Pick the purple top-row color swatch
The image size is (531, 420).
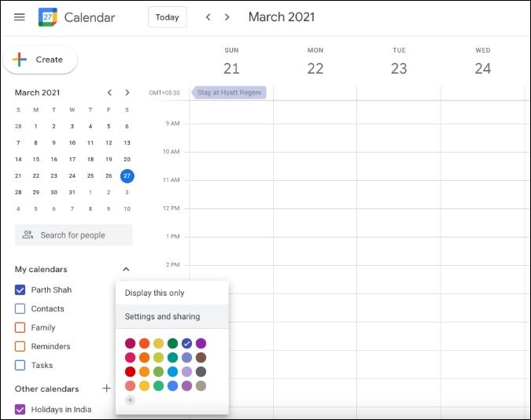[x=201, y=343]
